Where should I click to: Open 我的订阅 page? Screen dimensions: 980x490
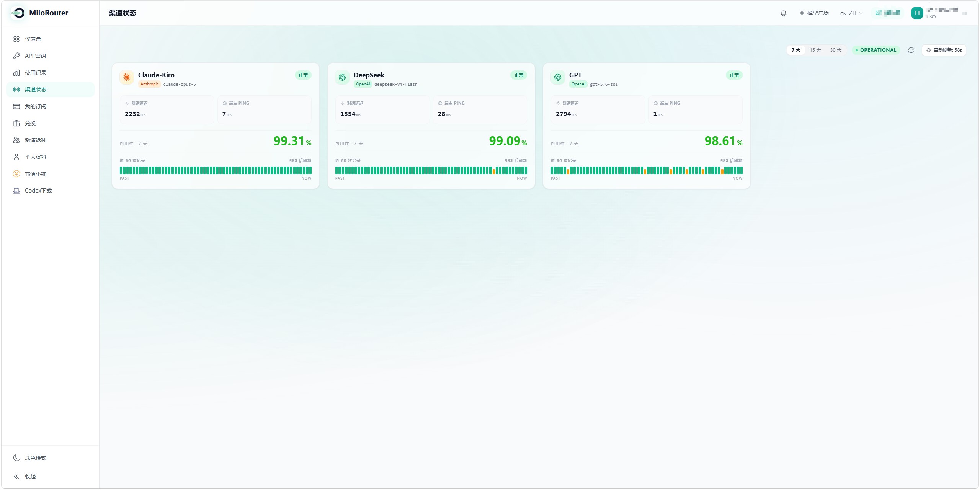[50, 106]
